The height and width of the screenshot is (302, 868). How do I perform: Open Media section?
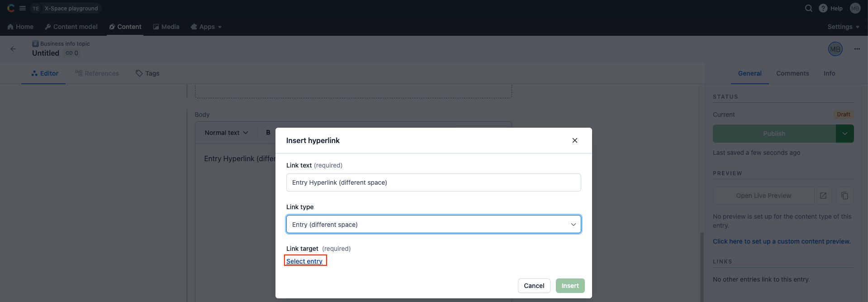166,27
